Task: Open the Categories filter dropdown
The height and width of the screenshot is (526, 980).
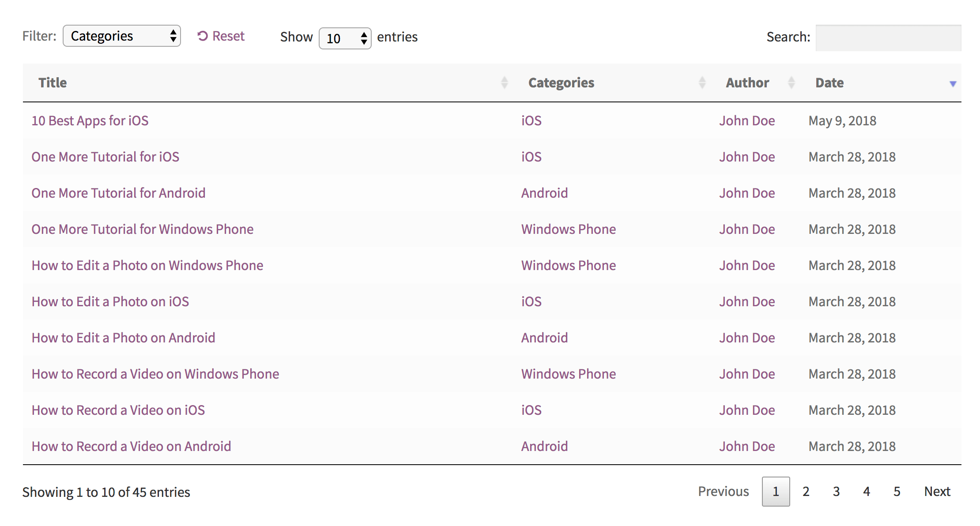Action: tap(122, 36)
